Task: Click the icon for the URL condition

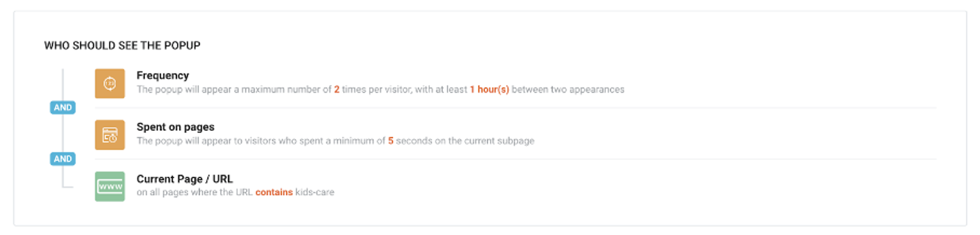Action: (x=110, y=186)
